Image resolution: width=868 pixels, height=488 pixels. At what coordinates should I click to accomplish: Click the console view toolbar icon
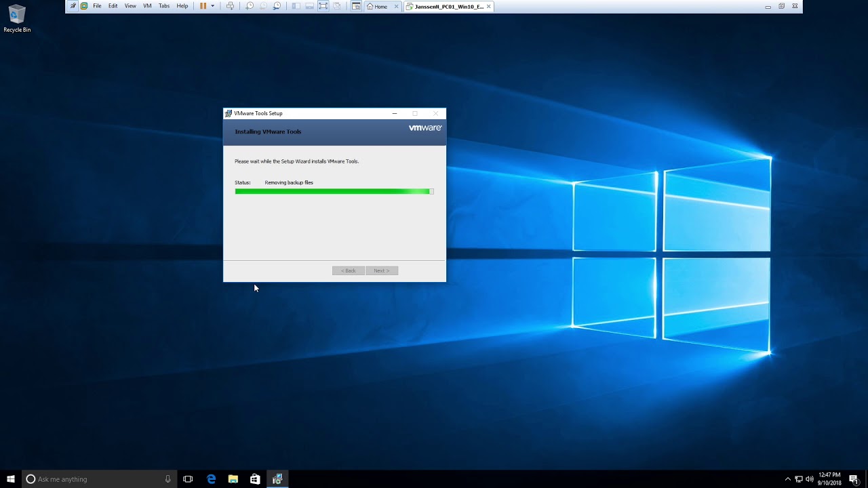[x=356, y=6]
